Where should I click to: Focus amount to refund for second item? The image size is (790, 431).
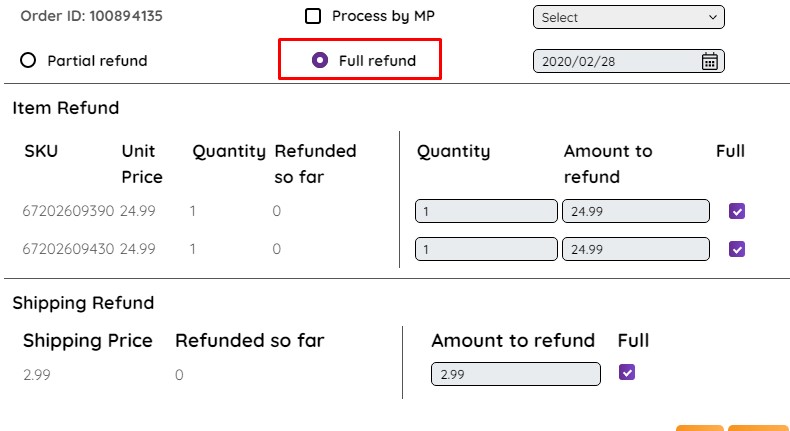pyautogui.click(x=636, y=249)
